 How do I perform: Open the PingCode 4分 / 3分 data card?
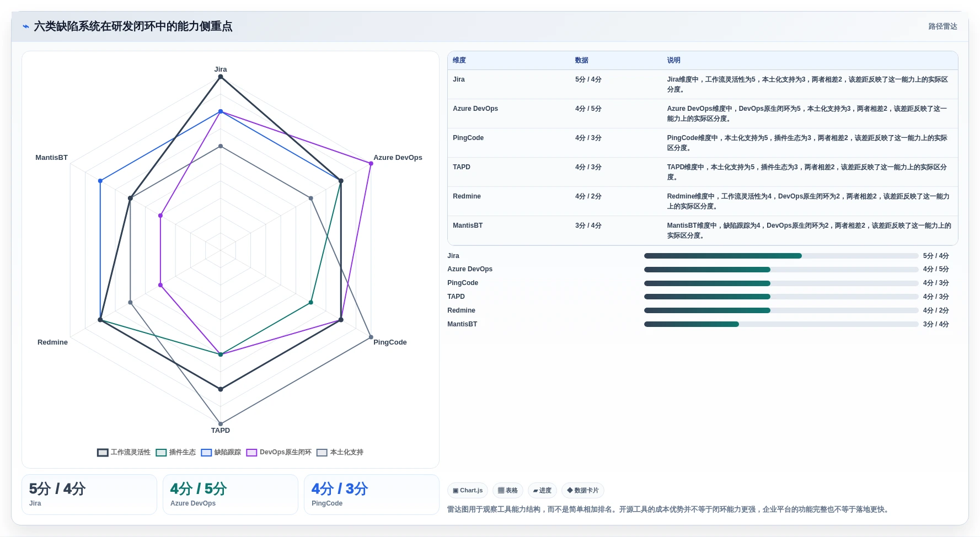(x=372, y=495)
